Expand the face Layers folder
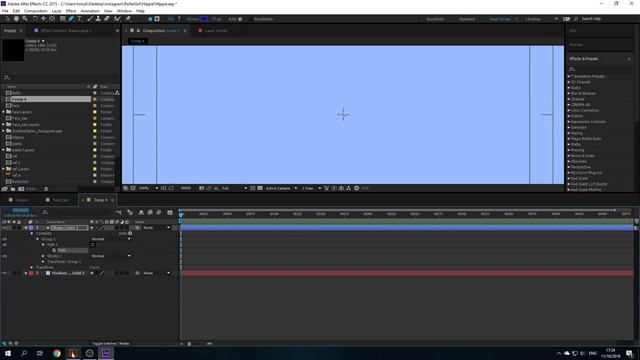 point(4,112)
